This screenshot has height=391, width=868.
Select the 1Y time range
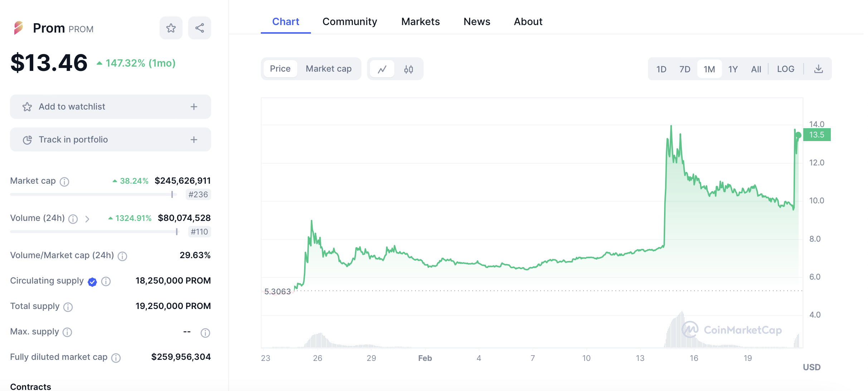pos(733,69)
